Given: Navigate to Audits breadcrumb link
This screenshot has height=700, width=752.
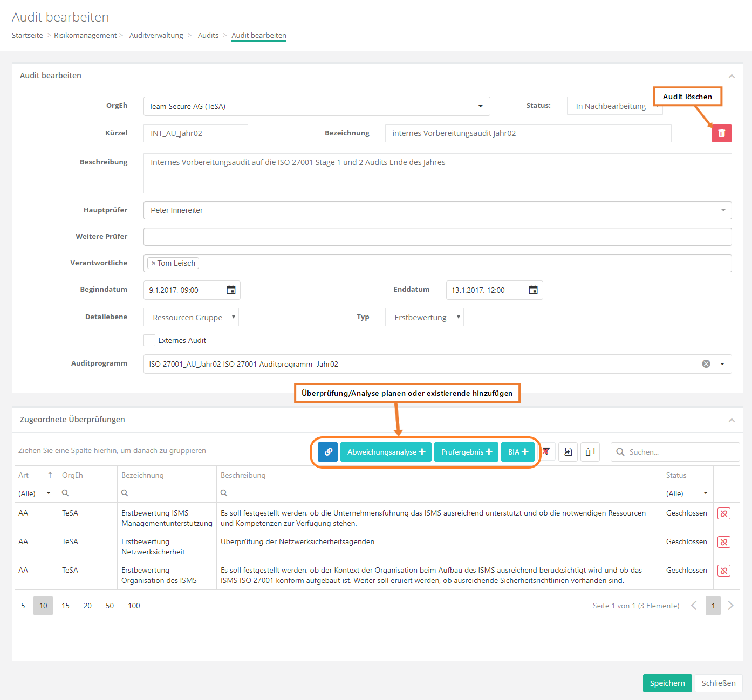Looking at the screenshot, I should click(x=208, y=36).
